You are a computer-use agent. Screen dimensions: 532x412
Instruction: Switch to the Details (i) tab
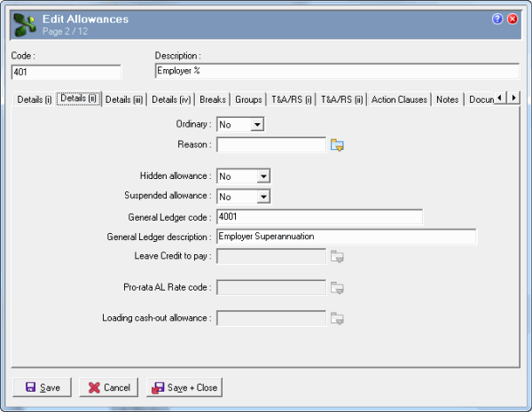pyautogui.click(x=35, y=100)
